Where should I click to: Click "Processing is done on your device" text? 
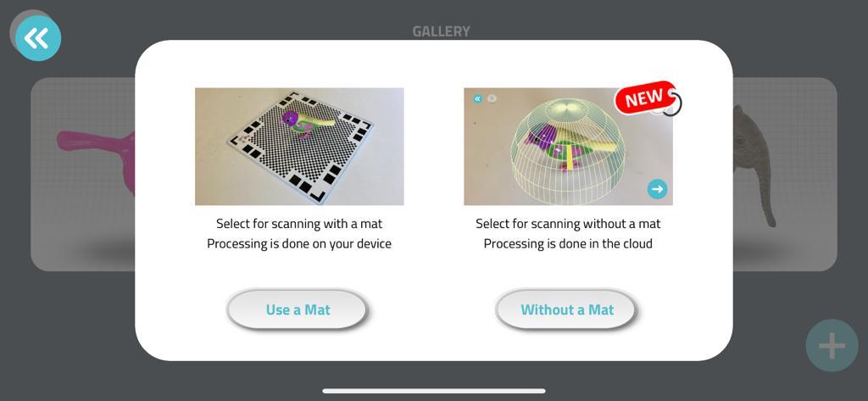click(x=299, y=243)
